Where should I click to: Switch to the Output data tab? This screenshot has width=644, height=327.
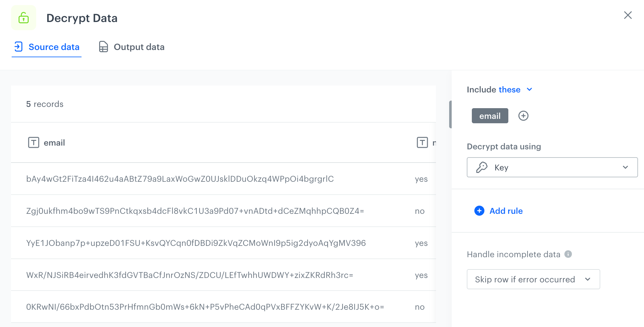139,47
